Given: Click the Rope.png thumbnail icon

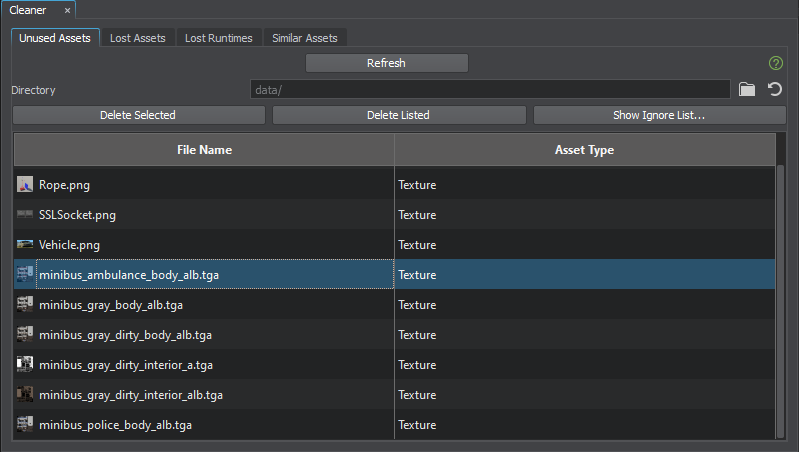Looking at the screenshot, I should coord(25,185).
